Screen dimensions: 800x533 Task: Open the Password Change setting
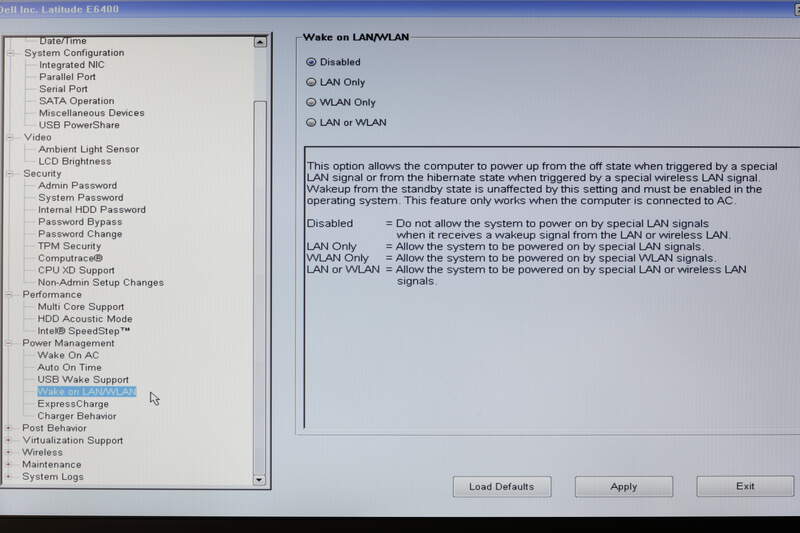[x=80, y=234]
